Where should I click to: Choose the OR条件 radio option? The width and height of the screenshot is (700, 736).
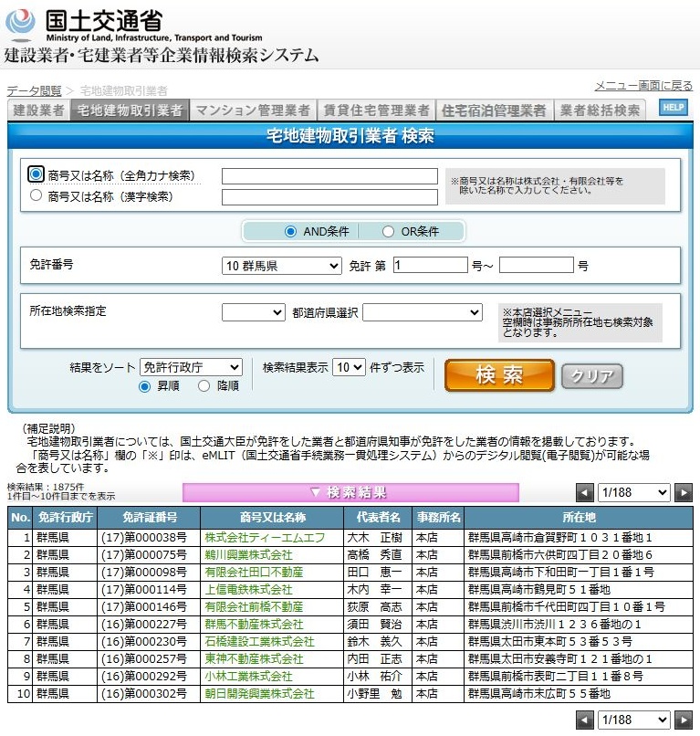[x=388, y=232]
